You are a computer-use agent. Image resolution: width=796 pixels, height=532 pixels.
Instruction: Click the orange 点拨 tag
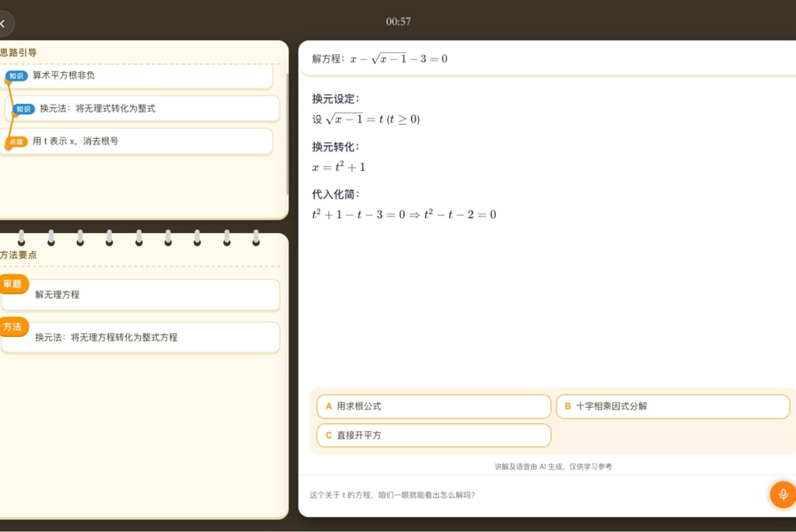[x=16, y=141]
